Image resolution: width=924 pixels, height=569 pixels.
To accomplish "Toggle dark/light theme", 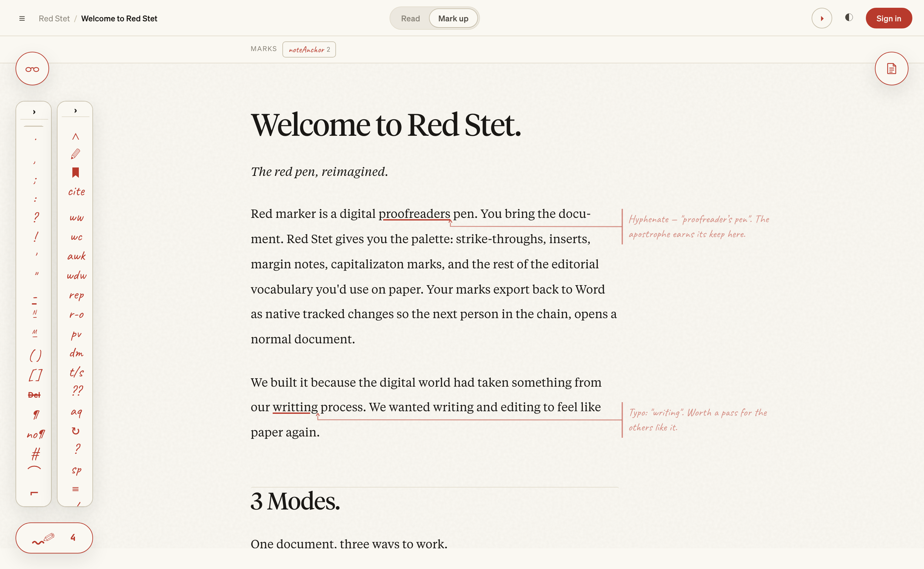I will point(849,18).
